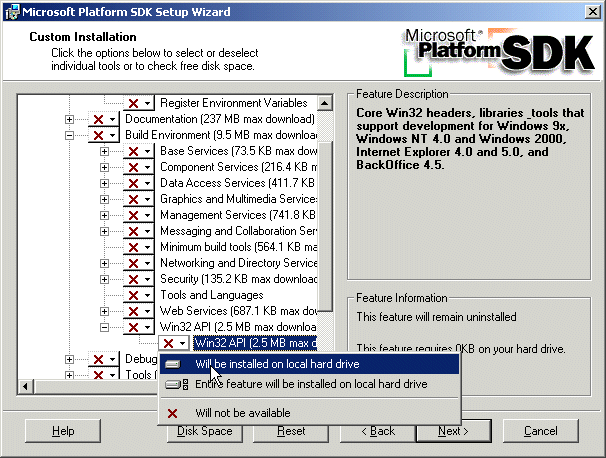The width and height of the screenshot is (606, 458).
Task: Open install-state dropdown for Graphics and Multimedia Services
Action: [x=139, y=199]
